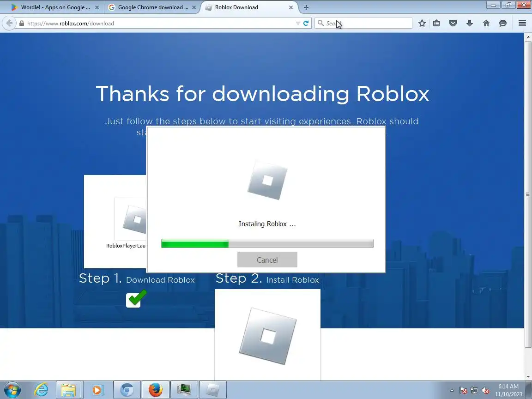The width and height of the screenshot is (532, 399).
Task: Open the URL history dropdown arrow
Action: click(297, 23)
